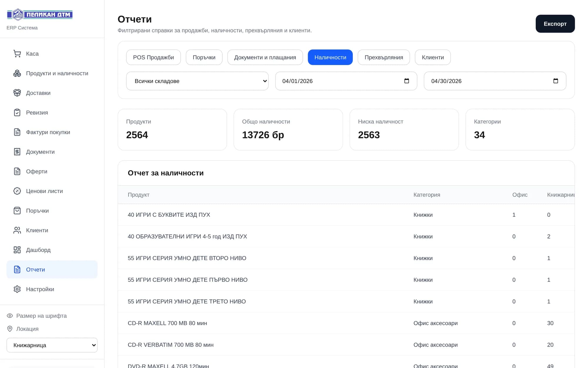Image resolution: width=588 pixels, height=368 pixels.
Task: Click the Отчети document icon in the sidebar
Action: pos(17,269)
